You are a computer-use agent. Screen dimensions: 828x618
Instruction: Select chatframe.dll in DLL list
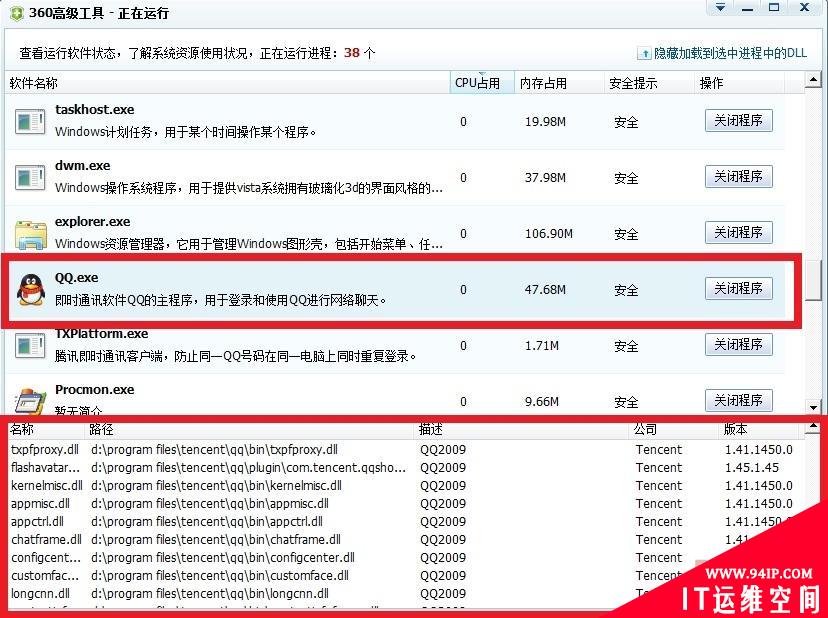[46, 539]
